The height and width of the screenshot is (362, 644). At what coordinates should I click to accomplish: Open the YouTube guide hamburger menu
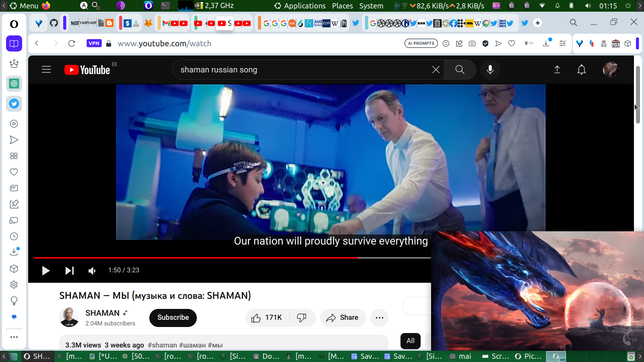click(x=46, y=70)
